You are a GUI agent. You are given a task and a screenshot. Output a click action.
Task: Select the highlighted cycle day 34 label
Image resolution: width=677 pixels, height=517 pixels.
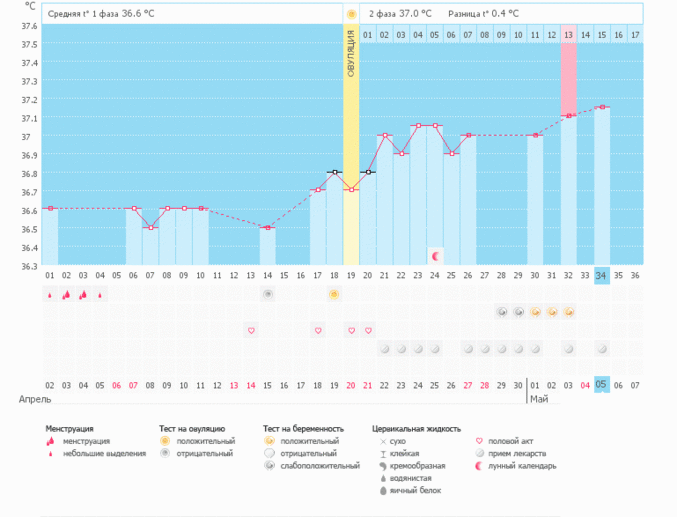pyautogui.click(x=602, y=275)
